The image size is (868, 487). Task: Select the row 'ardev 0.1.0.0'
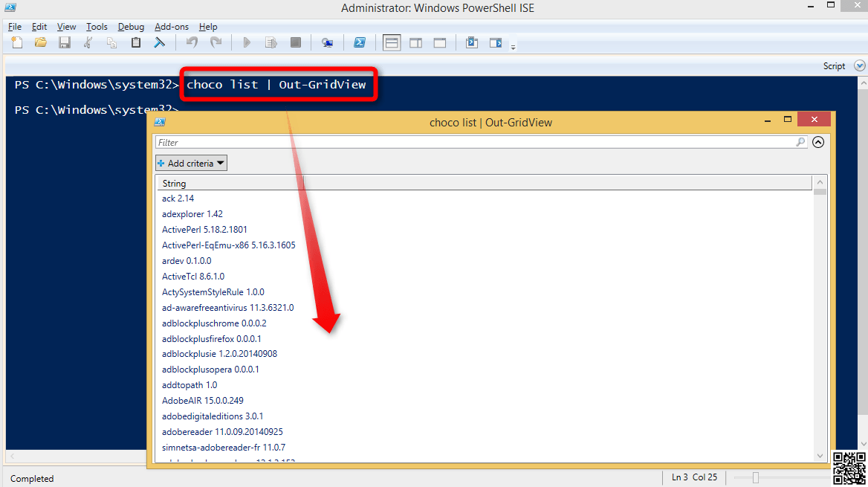pyautogui.click(x=485, y=260)
